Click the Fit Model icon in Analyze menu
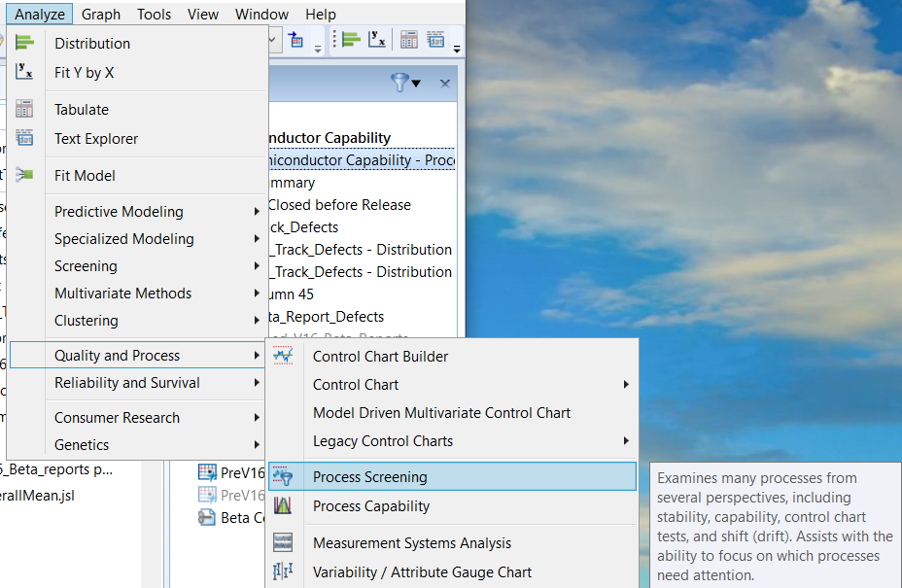Image resolution: width=902 pixels, height=588 pixels. click(25, 176)
